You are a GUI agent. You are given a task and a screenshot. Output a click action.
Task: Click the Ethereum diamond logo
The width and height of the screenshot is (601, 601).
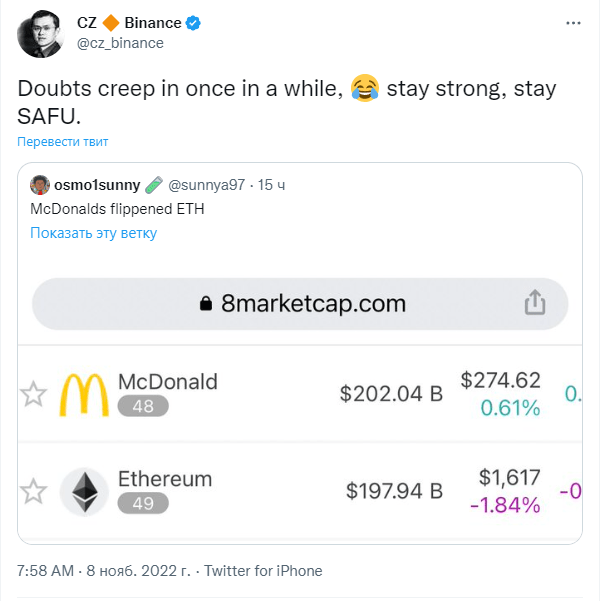tap(84, 491)
